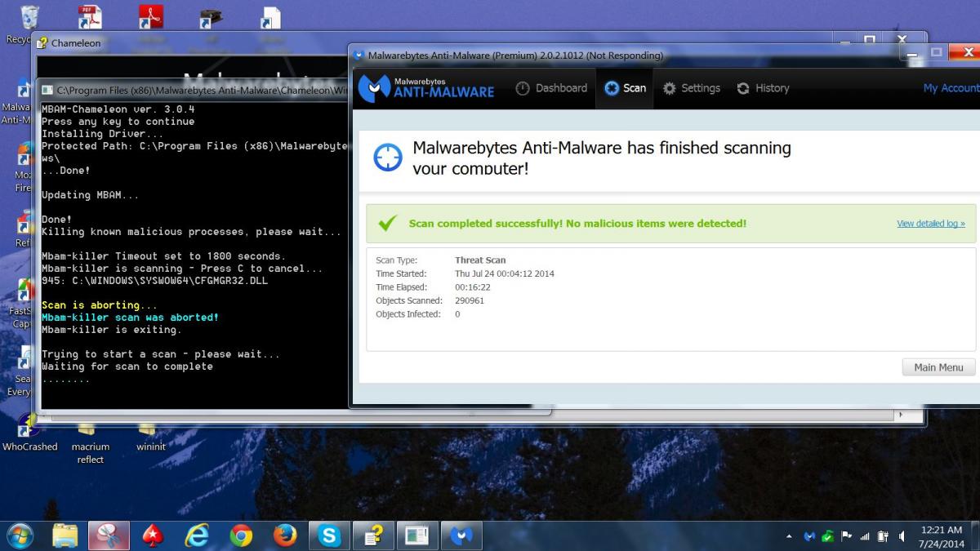
Task: Select the Scan tab
Action: (x=626, y=88)
